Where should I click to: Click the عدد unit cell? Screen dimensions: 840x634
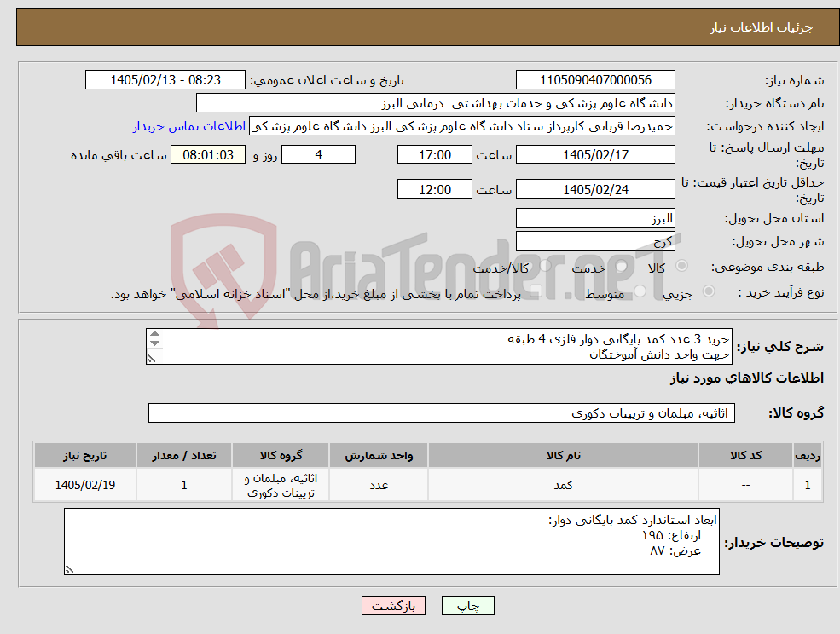379,485
